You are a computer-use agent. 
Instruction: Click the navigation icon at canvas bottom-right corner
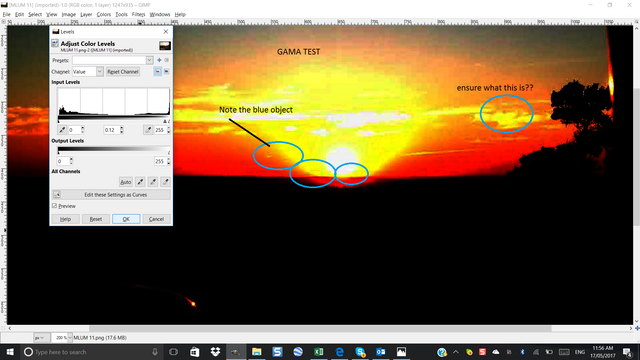[637, 328]
